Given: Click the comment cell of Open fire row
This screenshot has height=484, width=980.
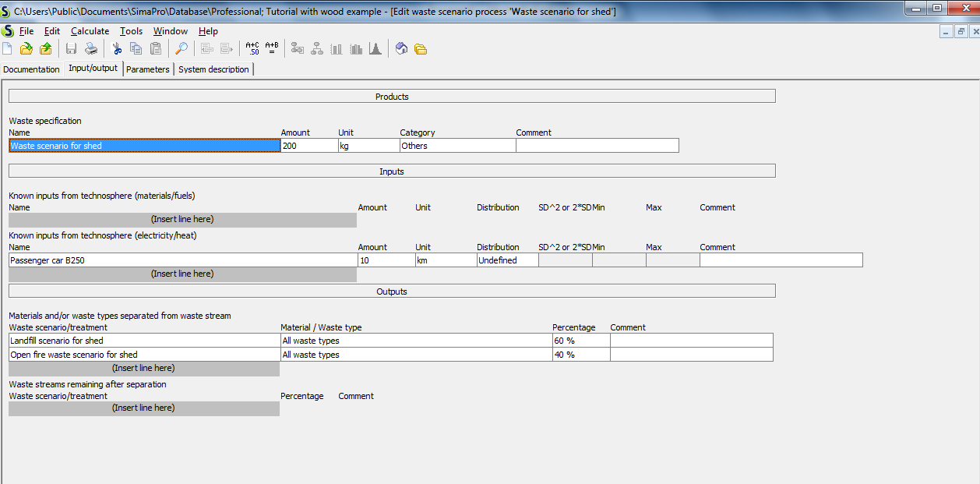Looking at the screenshot, I should coord(692,355).
